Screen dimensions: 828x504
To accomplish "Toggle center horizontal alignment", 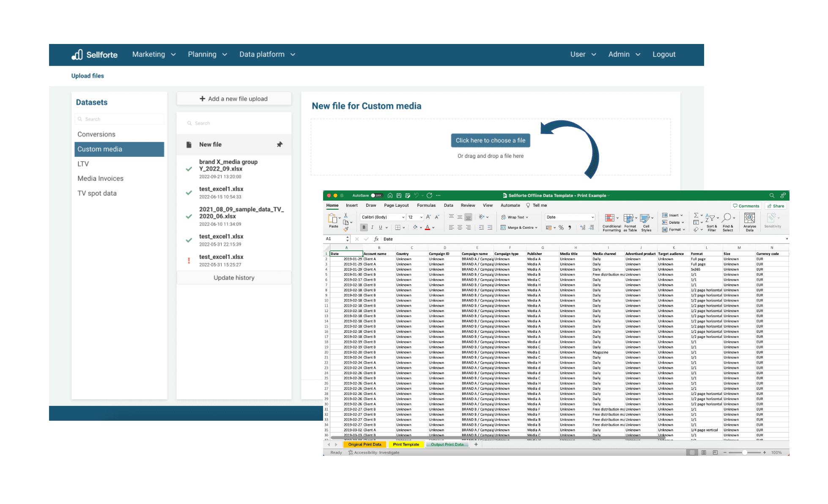I will pyautogui.click(x=460, y=227).
